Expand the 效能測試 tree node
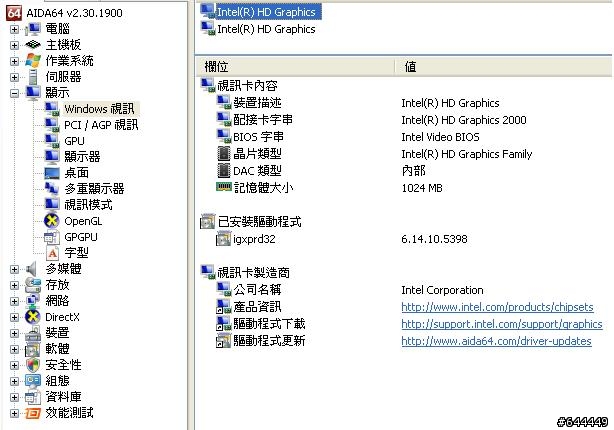614x430 pixels. pos(14,413)
